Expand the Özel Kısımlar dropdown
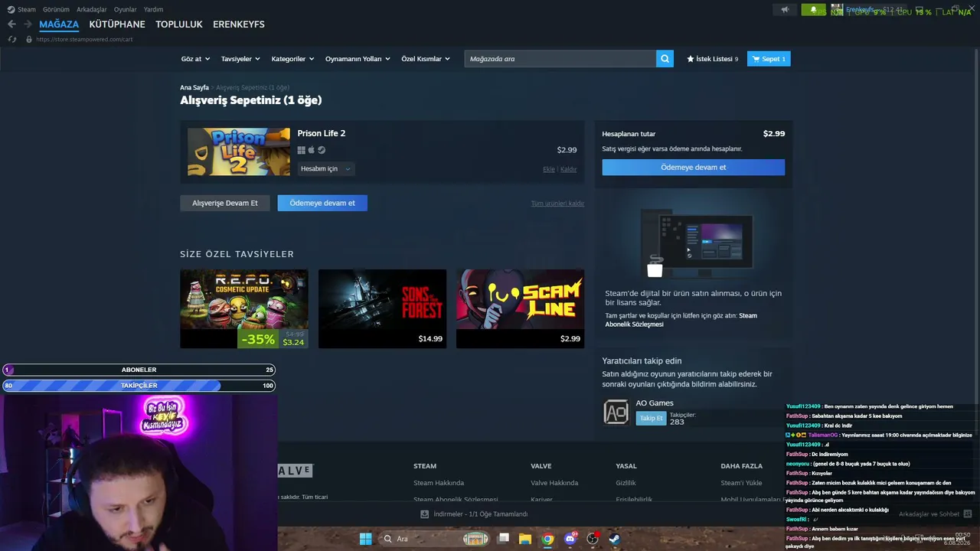The height and width of the screenshot is (551, 980). [425, 59]
